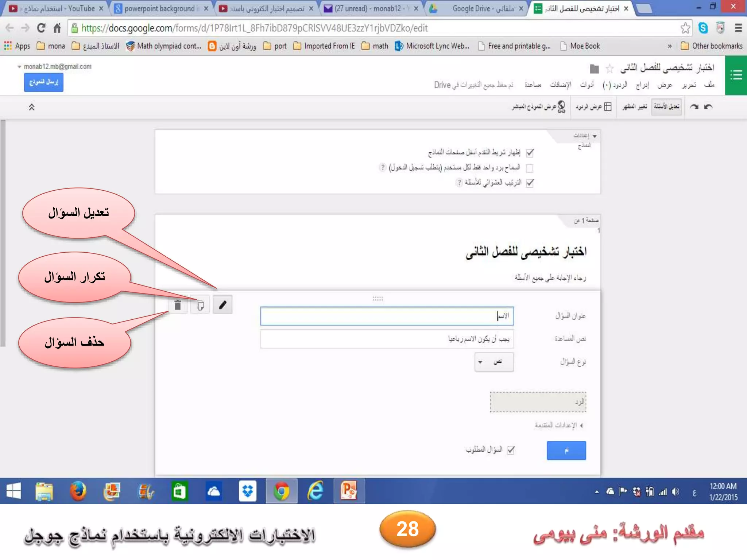Viewport: 747px width, 560px height.
Task: Open Windows Store from taskbar
Action: [179, 491]
